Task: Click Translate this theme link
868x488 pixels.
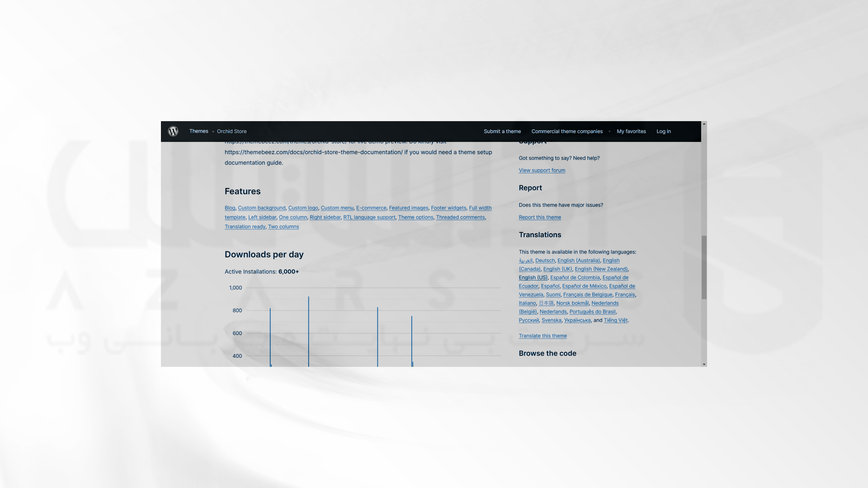Action: point(542,336)
